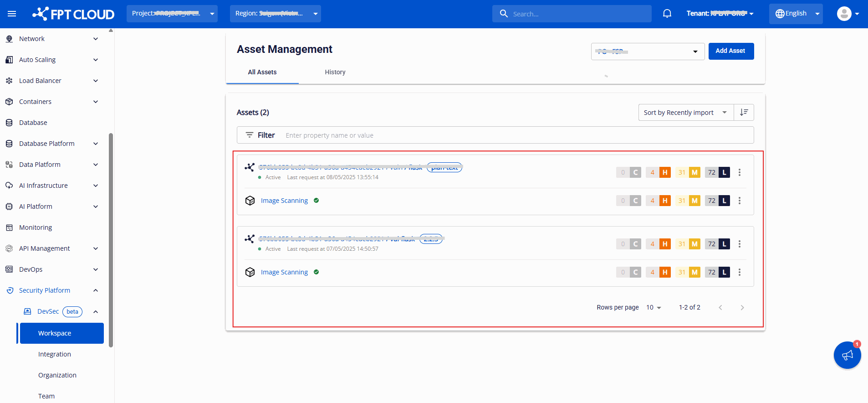Open the announcements megaphone button

(847, 355)
